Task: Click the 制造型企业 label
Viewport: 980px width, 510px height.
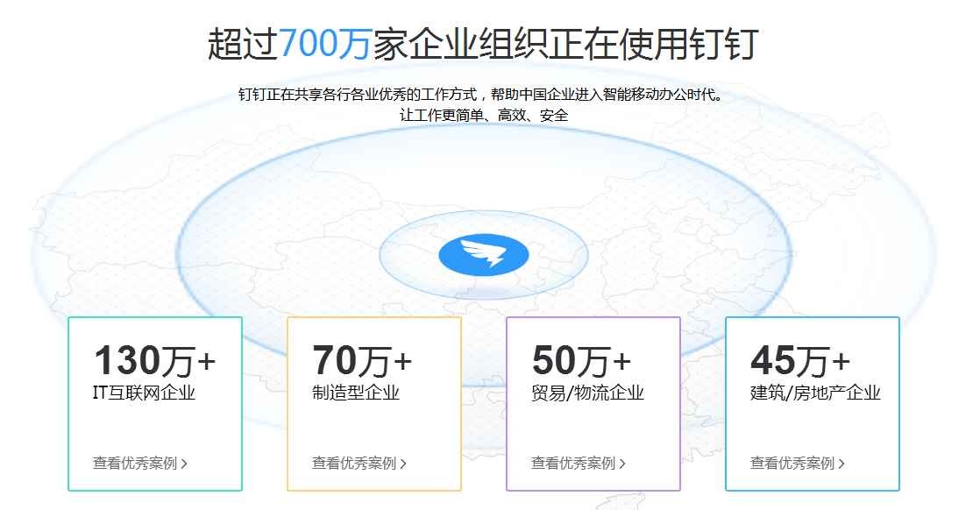Action: [356, 393]
